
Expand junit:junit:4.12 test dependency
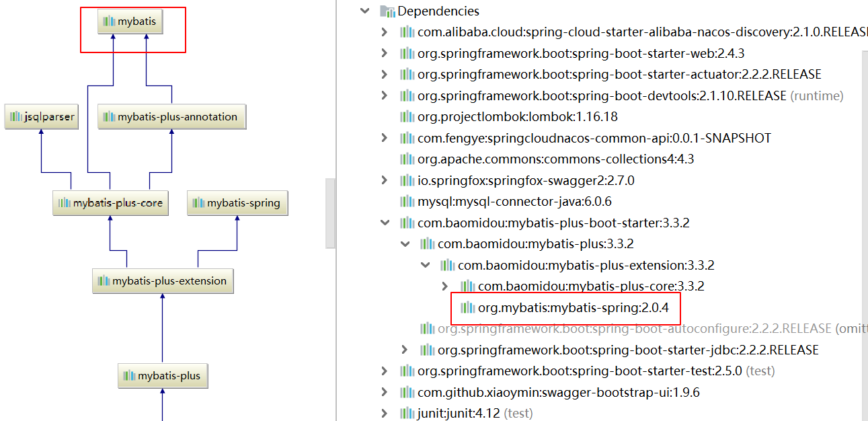(384, 414)
